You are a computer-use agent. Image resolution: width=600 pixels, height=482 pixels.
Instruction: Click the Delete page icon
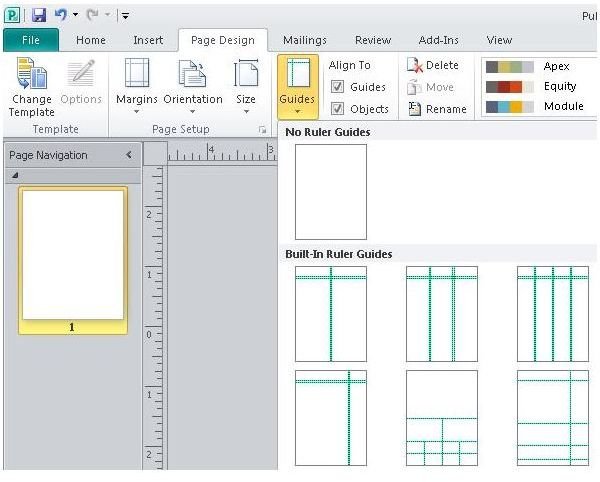pos(414,65)
